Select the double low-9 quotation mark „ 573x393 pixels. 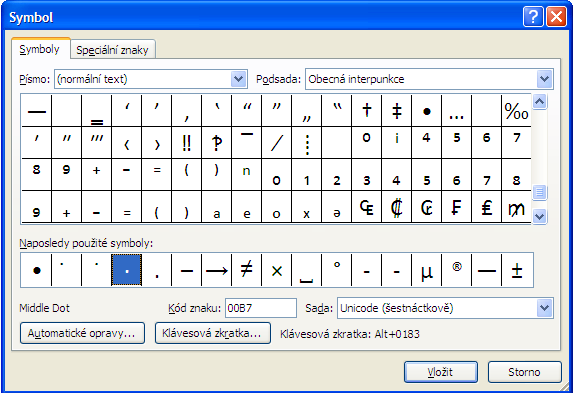pyautogui.click(x=307, y=111)
